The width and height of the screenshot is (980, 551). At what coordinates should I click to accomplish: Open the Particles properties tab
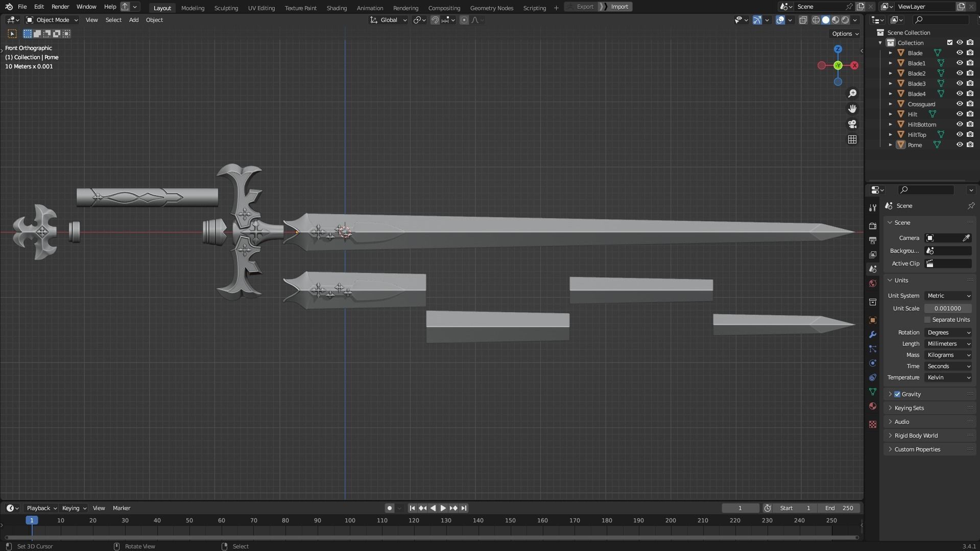(x=872, y=349)
